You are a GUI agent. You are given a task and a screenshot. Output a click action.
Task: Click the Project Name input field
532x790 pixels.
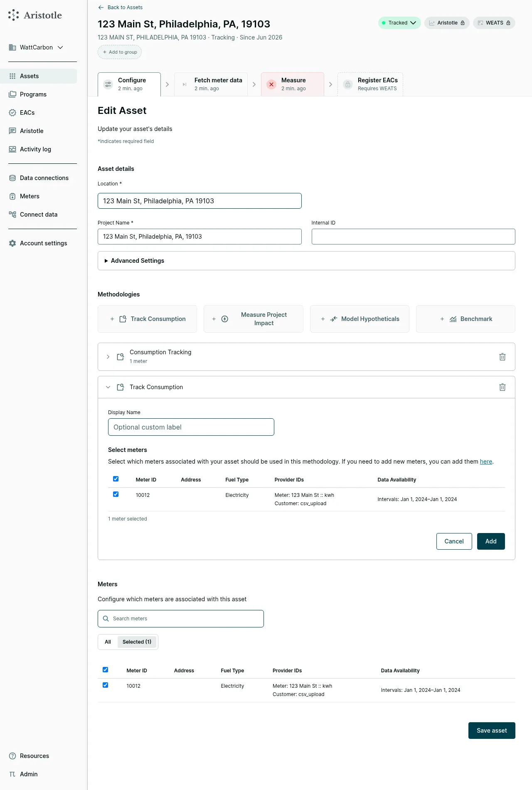click(199, 237)
